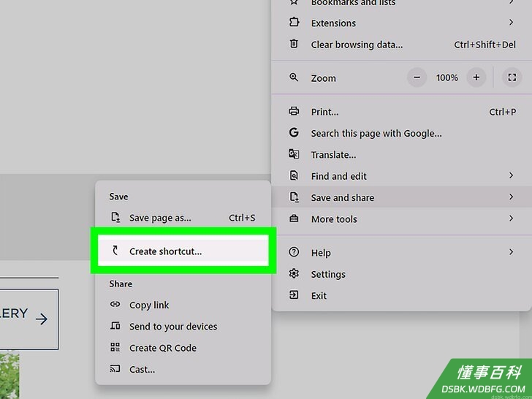The width and height of the screenshot is (532, 399).
Task: Increase zoom with the plus button
Action: click(x=476, y=77)
